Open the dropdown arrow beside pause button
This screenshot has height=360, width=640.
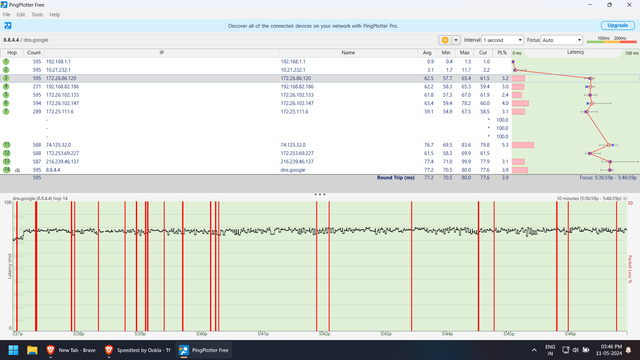click(x=456, y=40)
